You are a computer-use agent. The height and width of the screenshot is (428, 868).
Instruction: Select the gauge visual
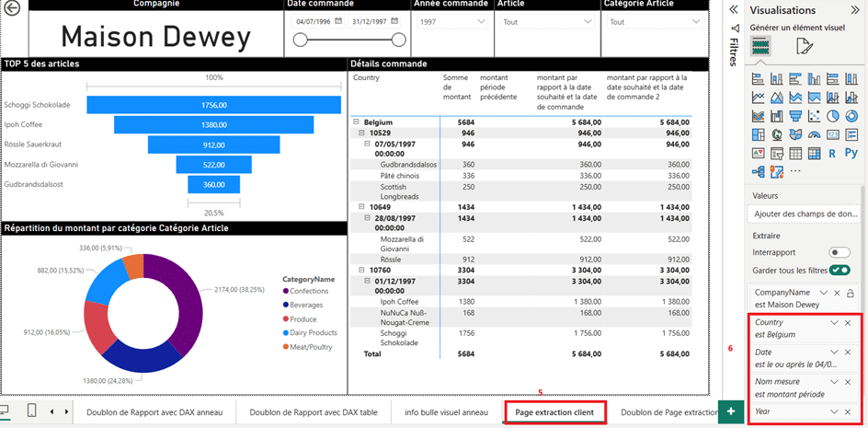815,134
